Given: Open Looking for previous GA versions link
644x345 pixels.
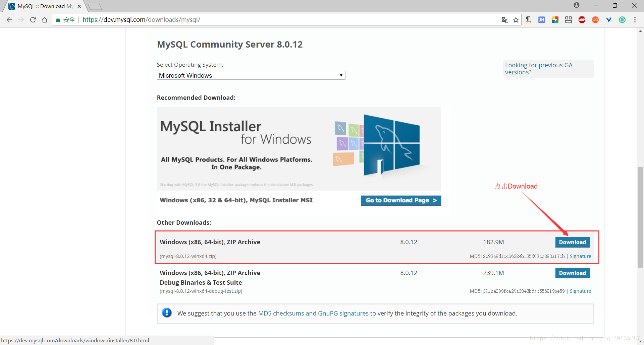Looking at the screenshot, I should tap(539, 69).
